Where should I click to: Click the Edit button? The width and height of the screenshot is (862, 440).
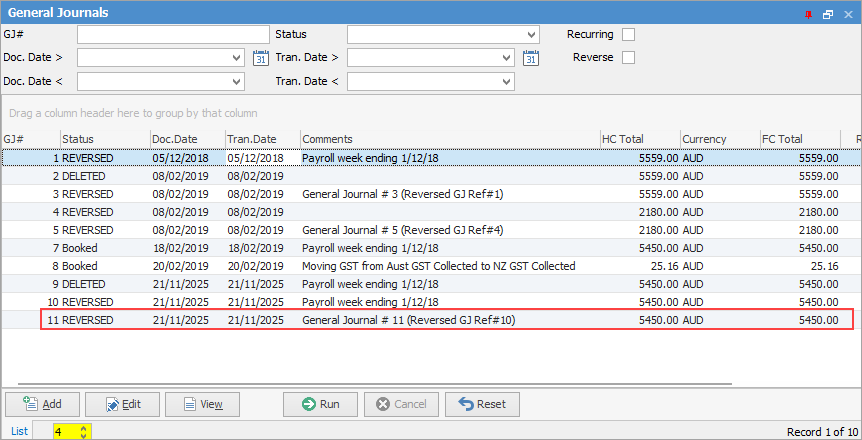coord(123,404)
